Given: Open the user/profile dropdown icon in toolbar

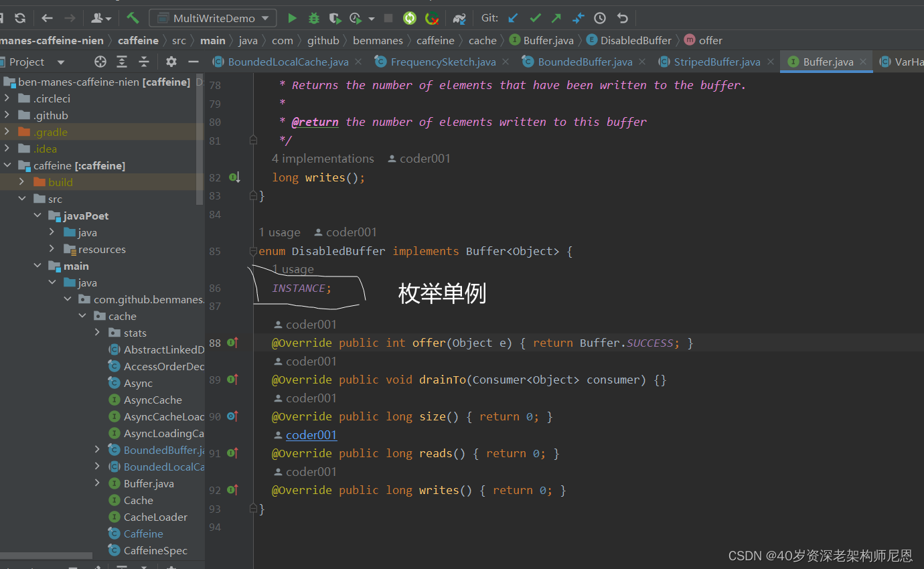Looking at the screenshot, I should click(101, 18).
